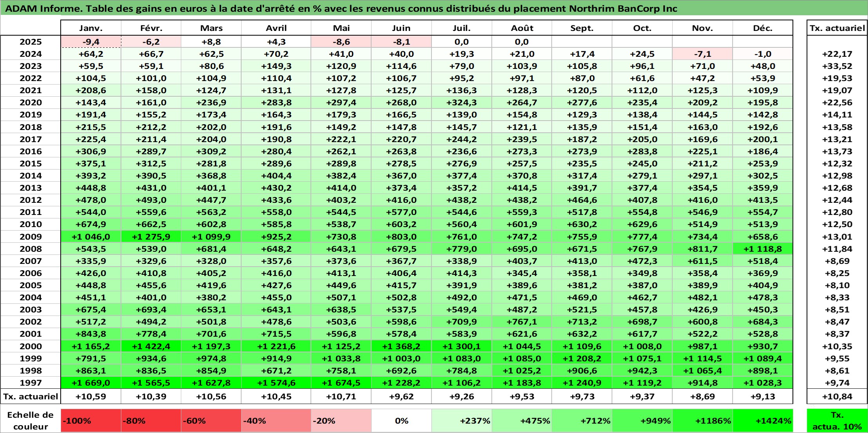Select bottom-row rate +10,59 for Janv.

(91, 396)
